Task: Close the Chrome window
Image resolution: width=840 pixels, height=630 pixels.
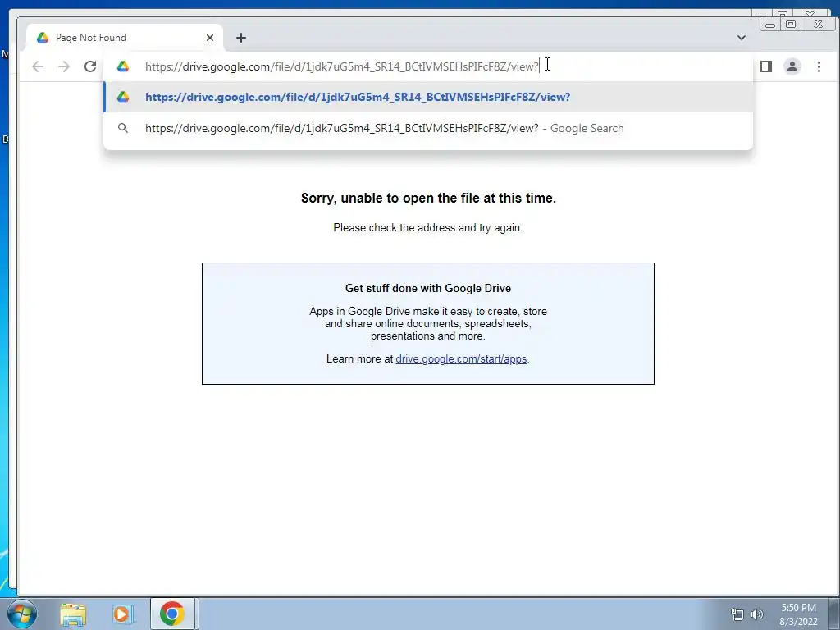Action: click(818, 24)
